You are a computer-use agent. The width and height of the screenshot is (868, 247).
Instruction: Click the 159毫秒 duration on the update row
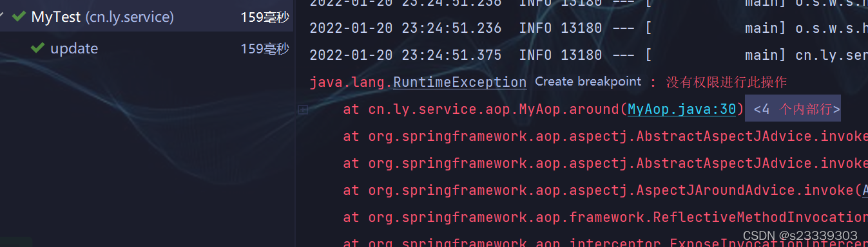(x=265, y=48)
